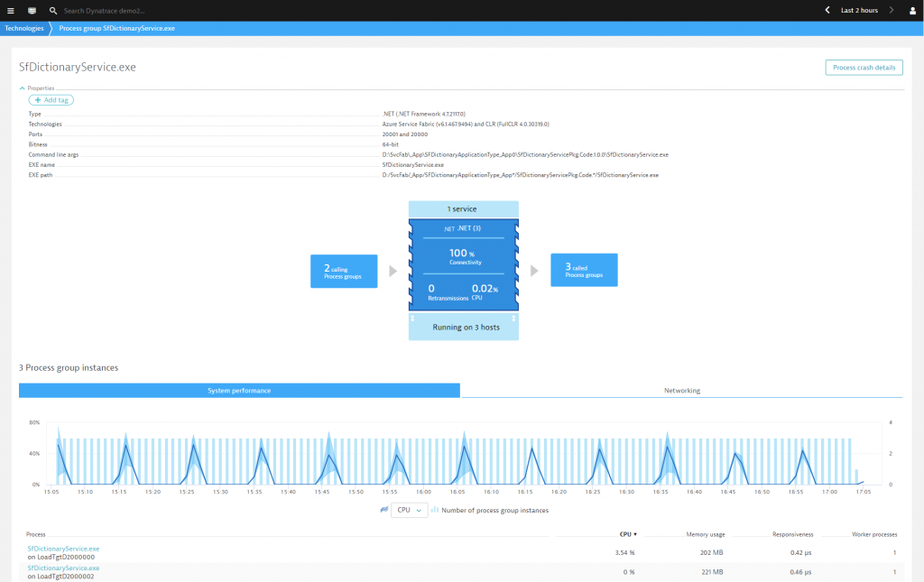Select the 221 MB memory value
924x582 pixels.
pyautogui.click(x=712, y=572)
